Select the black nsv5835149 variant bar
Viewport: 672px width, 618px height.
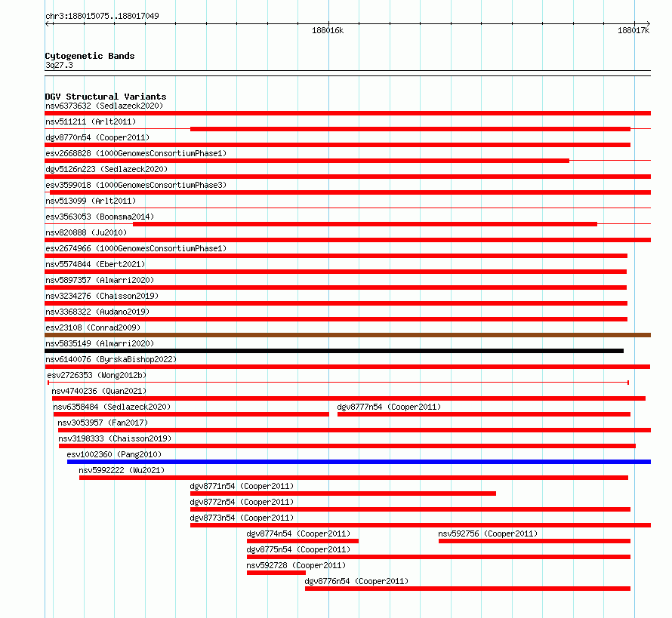pyautogui.click(x=334, y=351)
